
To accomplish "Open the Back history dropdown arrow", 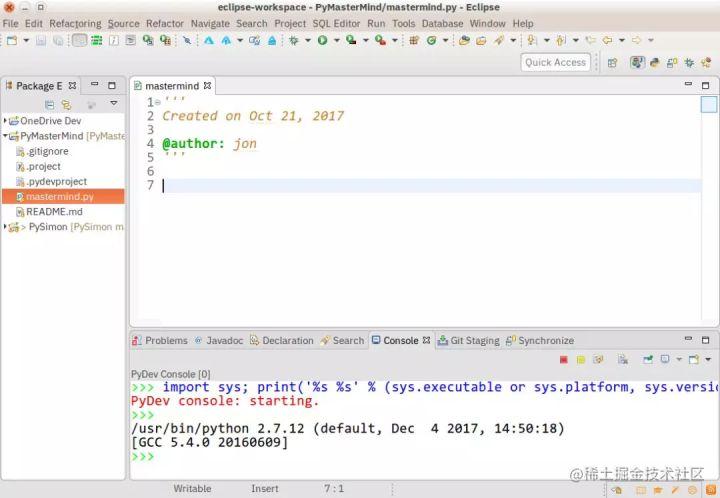I will coord(622,40).
